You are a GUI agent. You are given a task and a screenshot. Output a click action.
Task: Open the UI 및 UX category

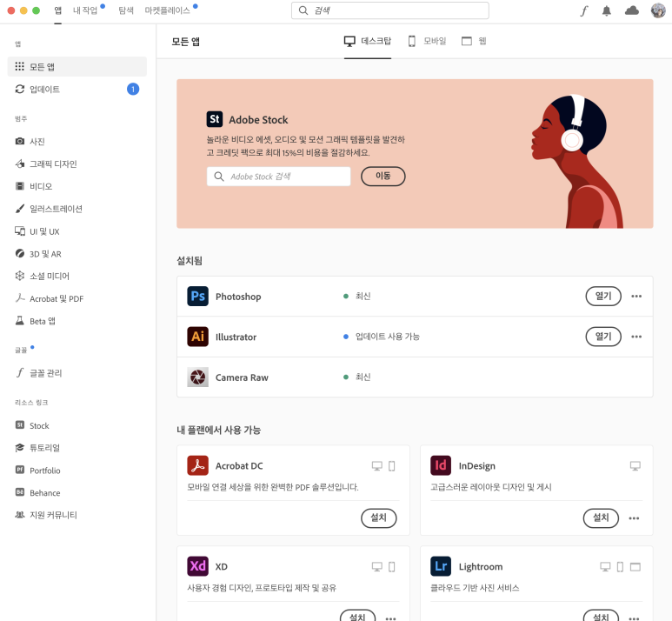click(x=37, y=231)
